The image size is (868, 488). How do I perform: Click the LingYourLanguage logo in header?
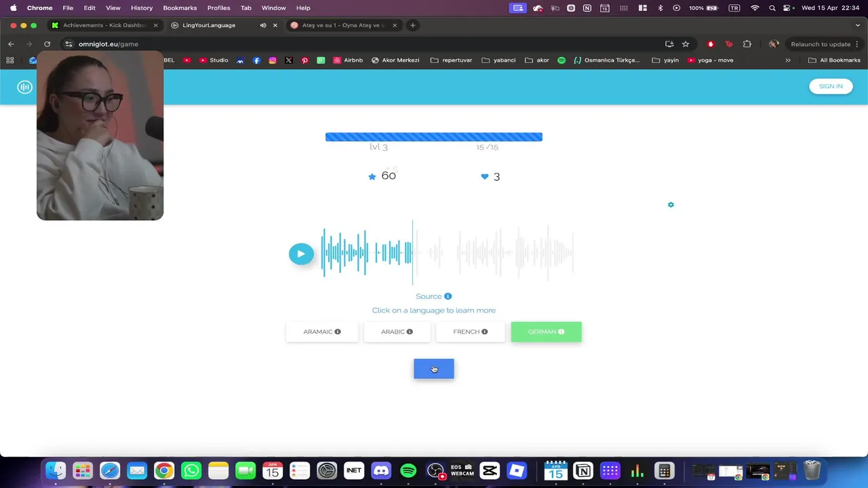(25, 87)
